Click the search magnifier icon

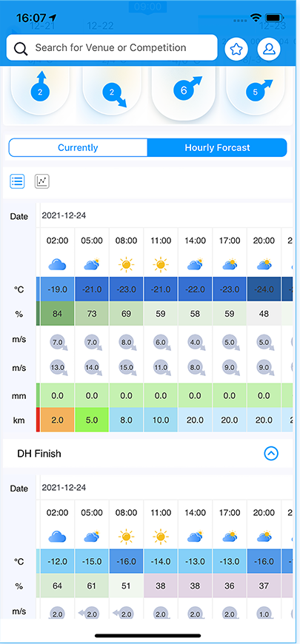(x=21, y=48)
